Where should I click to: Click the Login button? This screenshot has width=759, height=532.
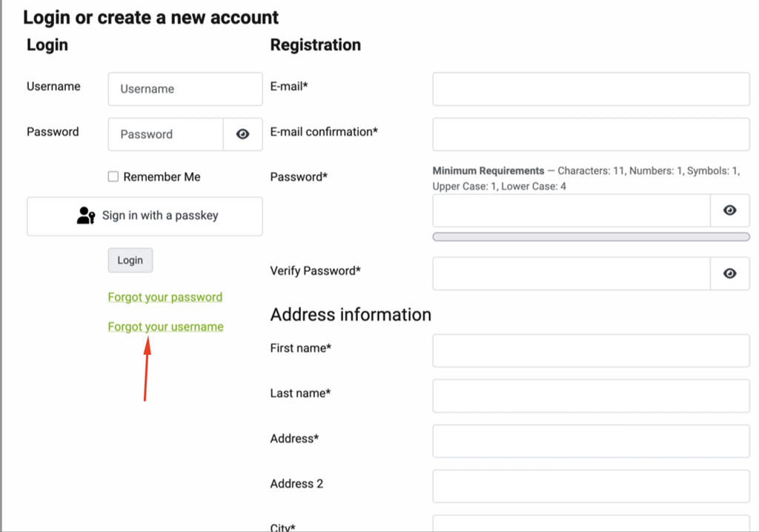130,260
